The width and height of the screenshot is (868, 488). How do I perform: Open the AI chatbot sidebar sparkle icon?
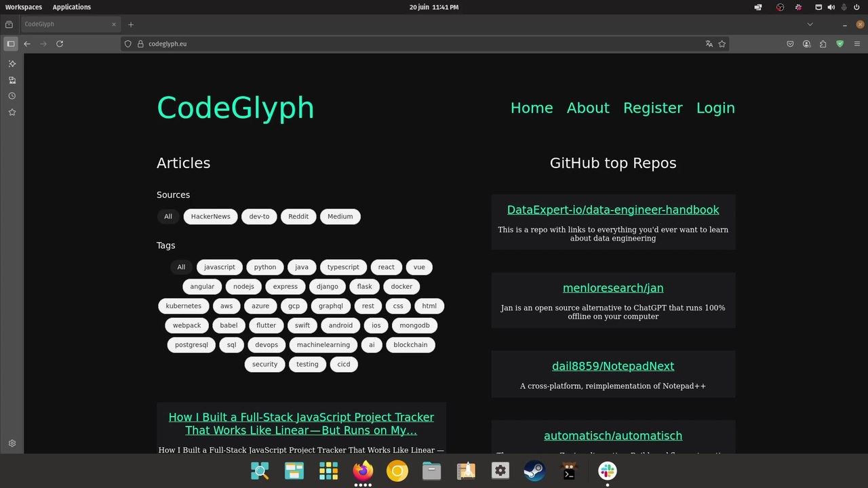pyautogui.click(x=12, y=64)
